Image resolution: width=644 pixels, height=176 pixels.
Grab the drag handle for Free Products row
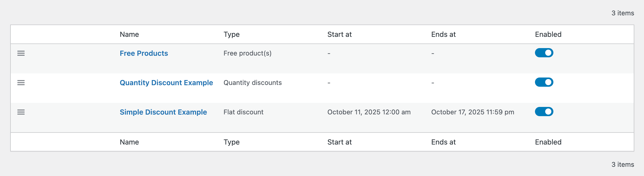pyautogui.click(x=21, y=53)
